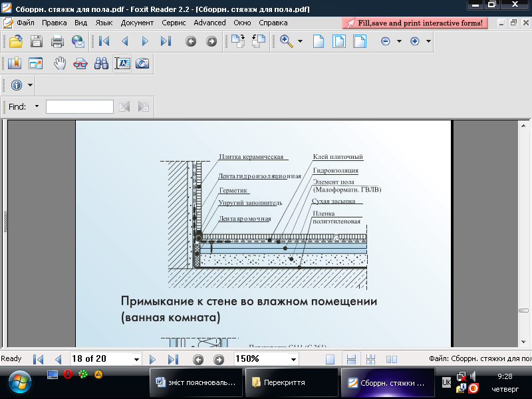The image size is (532, 399).
Task: Open the Вид menu
Action: tap(80, 23)
